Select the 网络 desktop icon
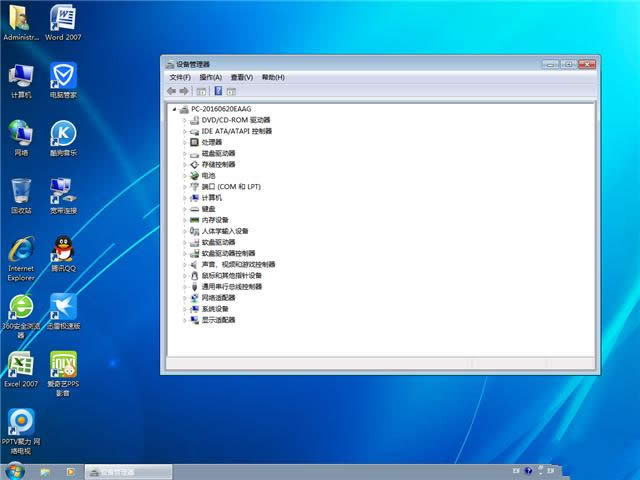640x480 pixels. pyautogui.click(x=21, y=138)
